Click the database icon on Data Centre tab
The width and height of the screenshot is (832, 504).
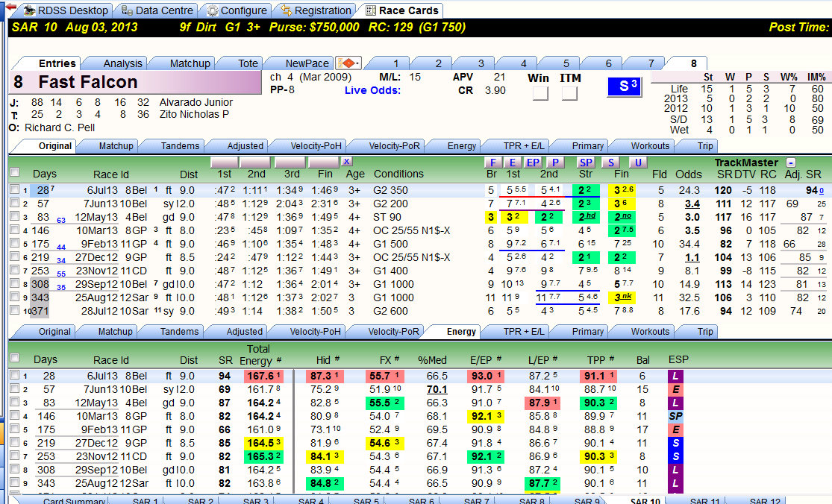tap(127, 10)
